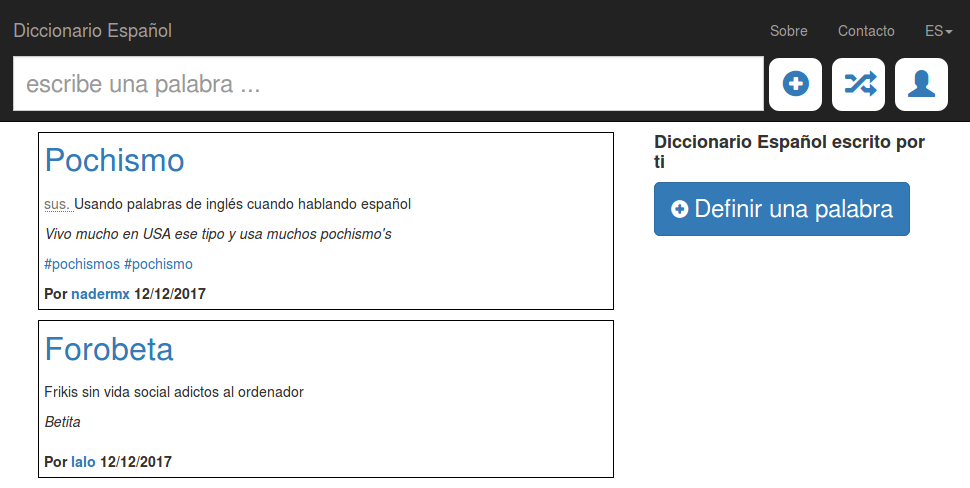The height and width of the screenshot is (488, 970).
Task: Click the add-word plus icon button
Action: (x=795, y=84)
